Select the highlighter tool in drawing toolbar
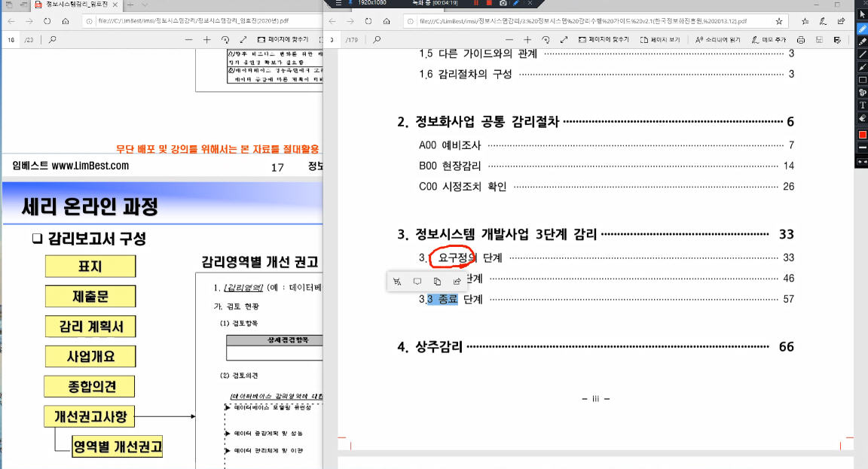 (862, 41)
